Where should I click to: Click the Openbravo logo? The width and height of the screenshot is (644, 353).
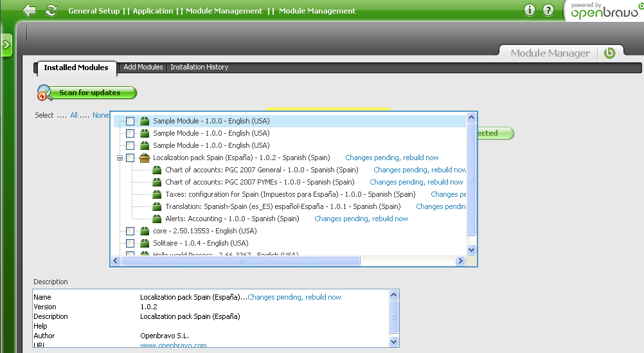(604, 11)
